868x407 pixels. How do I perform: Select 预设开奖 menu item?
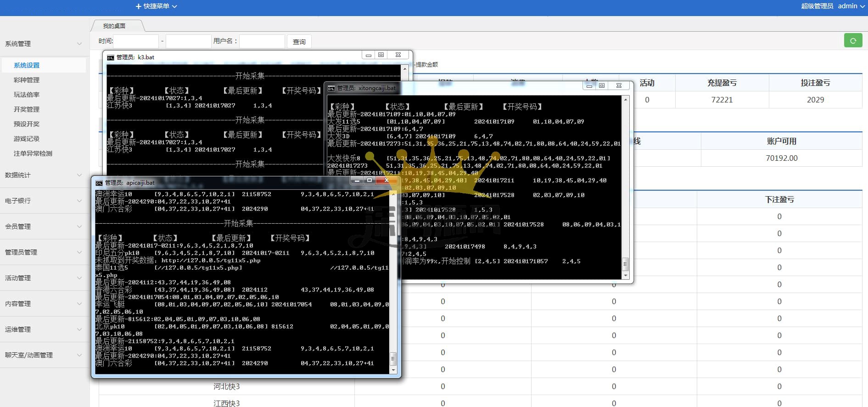27,124
